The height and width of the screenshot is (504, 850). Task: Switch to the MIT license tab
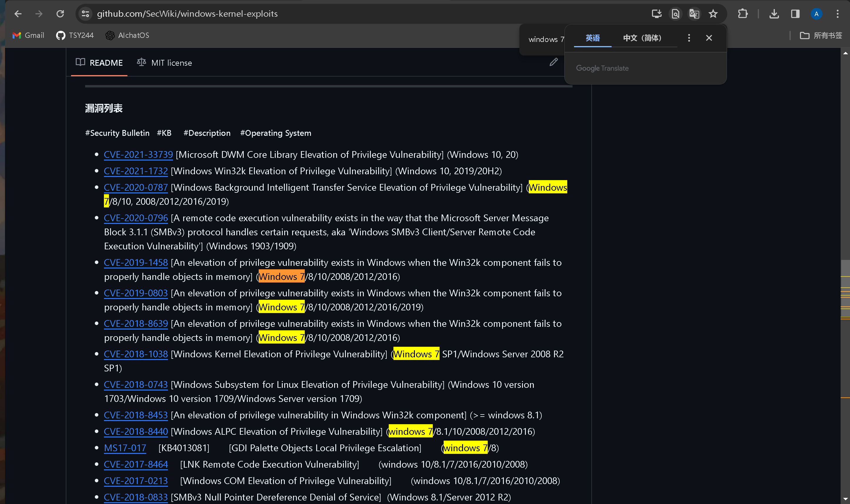(x=164, y=63)
